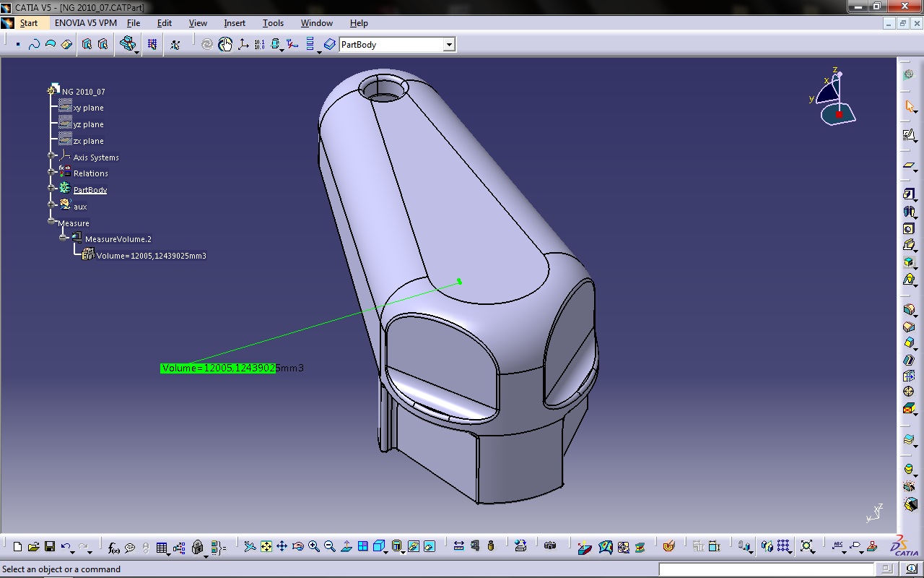Select Measure node in the tree

point(73,223)
